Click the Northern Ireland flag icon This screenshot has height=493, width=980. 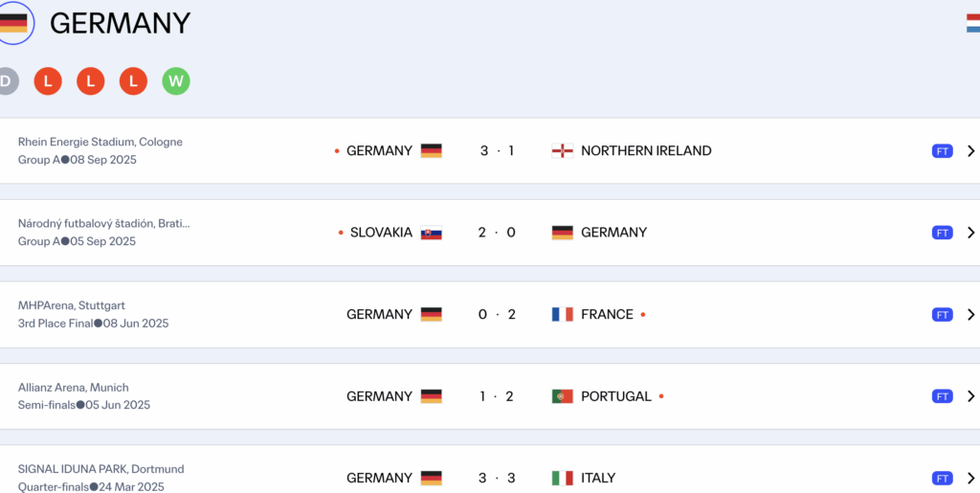click(563, 151)
